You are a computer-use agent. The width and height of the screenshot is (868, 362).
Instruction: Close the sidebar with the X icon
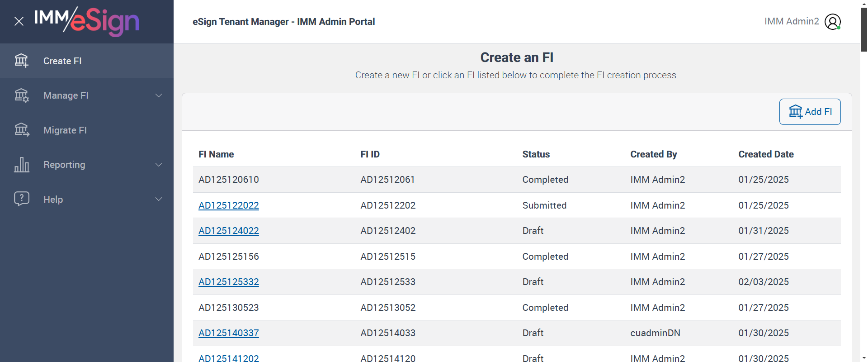tap(19, 21)
